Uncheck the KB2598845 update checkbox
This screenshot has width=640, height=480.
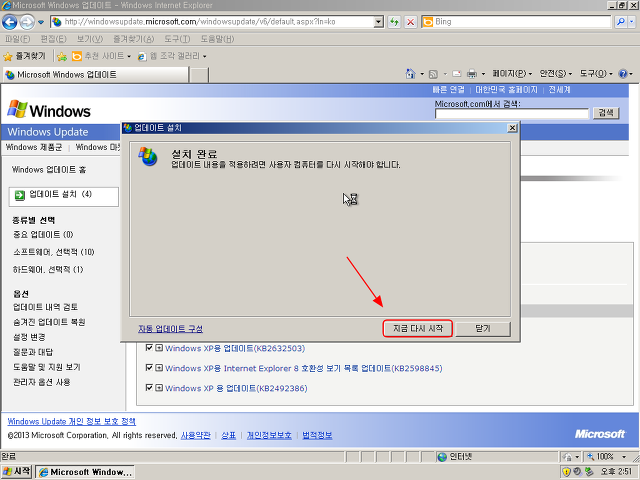(149, 368)
